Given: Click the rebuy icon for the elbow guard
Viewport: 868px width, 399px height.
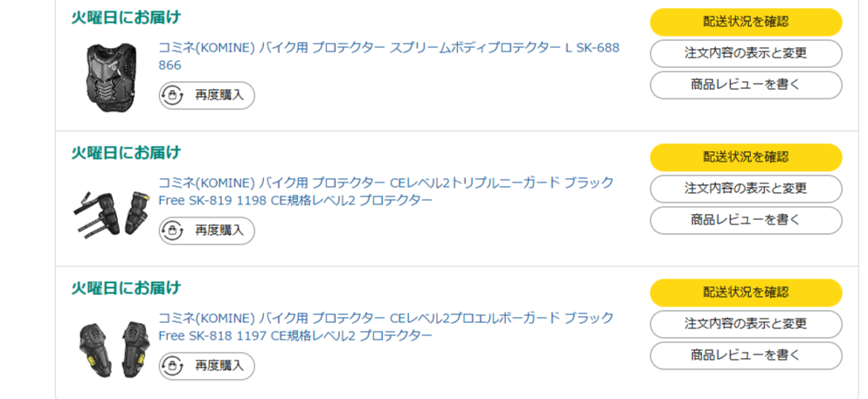Looking at the screenshot, I should (173, 366).
